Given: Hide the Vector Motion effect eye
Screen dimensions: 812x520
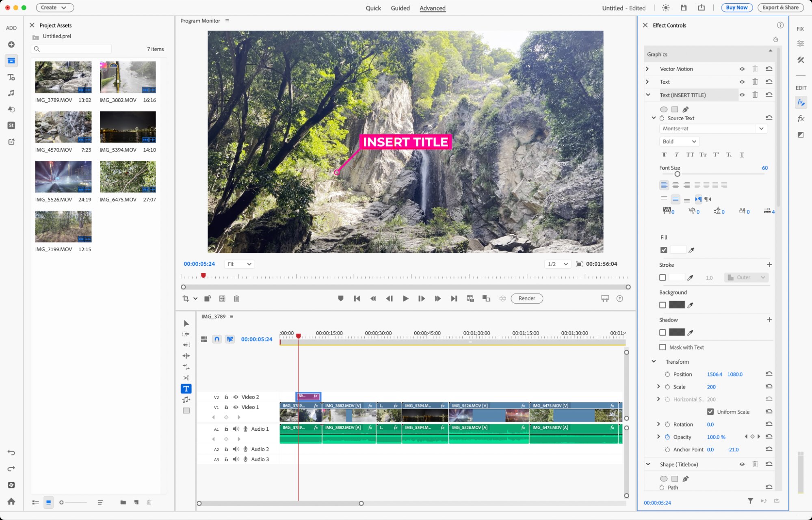Looking at the screenshot, I should click(742, 69).
